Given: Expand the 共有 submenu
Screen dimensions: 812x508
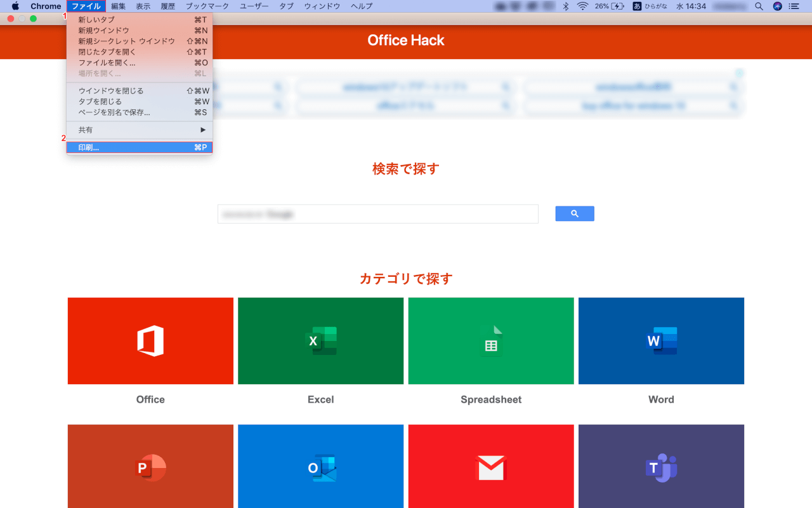Looking at the screenshot, I should tap(140, 130).
